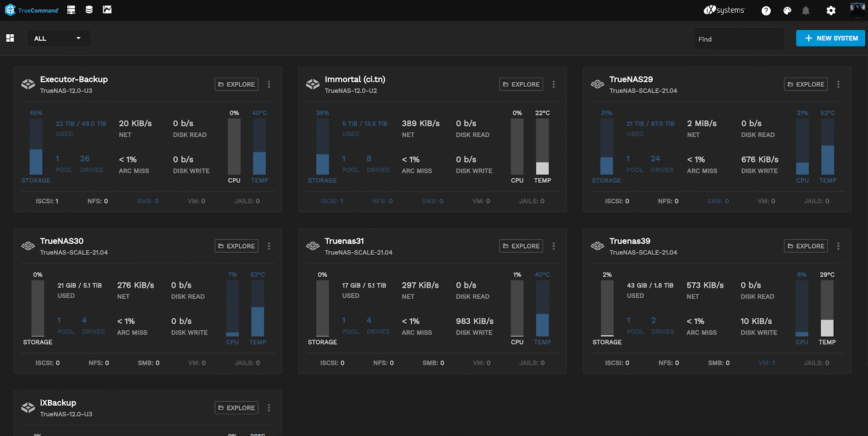Open the storage database icon
Viewport: 868px width, 436px height.
89,10
